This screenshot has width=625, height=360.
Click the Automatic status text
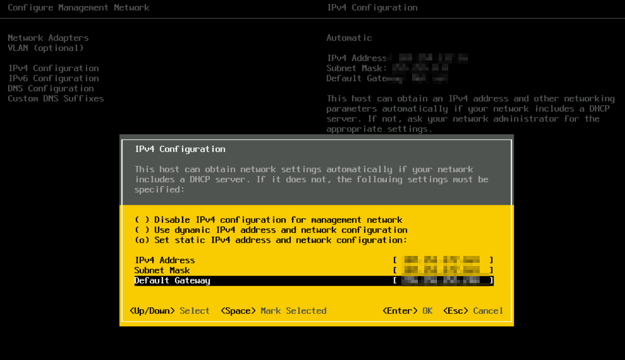(349, 38)
